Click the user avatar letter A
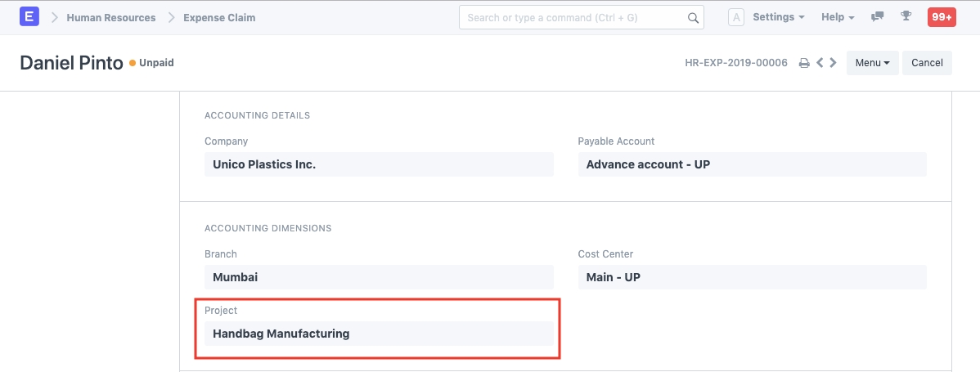Screen dimensions: 980x372 point(735,17)
